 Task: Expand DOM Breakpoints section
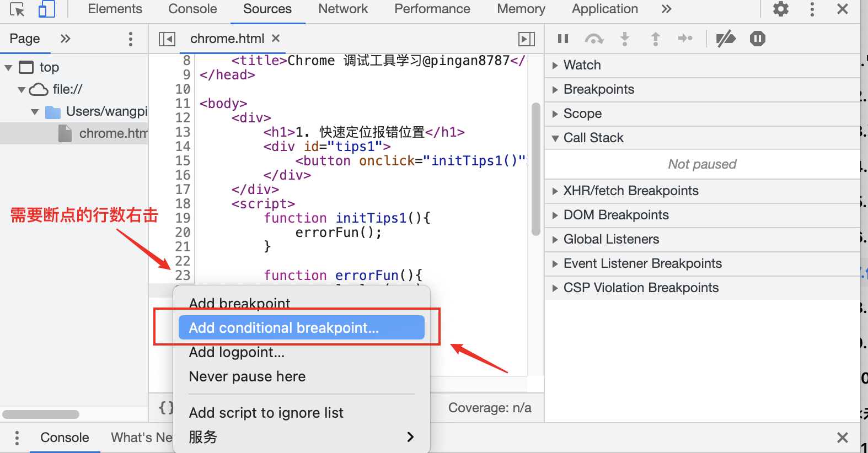coord(702,215)
